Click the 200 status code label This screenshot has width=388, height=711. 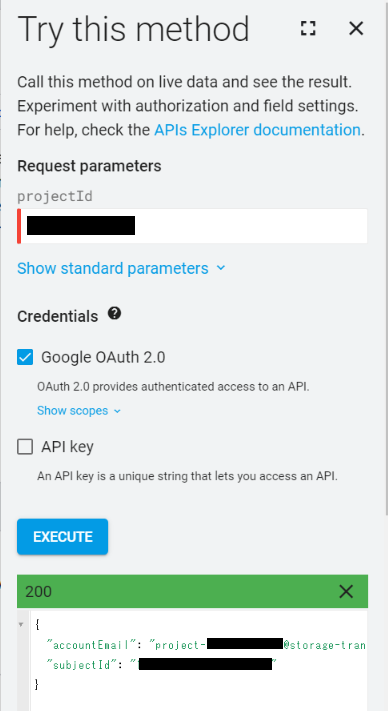pos(39,591)
